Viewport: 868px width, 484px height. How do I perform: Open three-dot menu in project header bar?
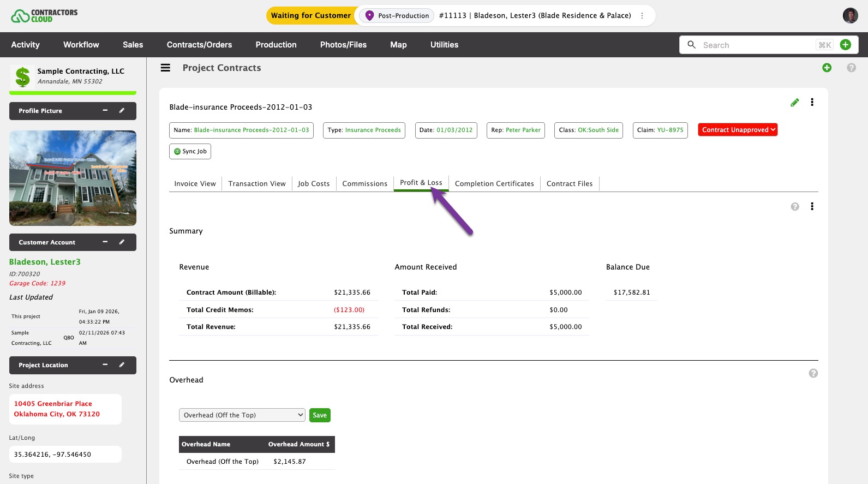pyautogui.click(x=642, y=16)
